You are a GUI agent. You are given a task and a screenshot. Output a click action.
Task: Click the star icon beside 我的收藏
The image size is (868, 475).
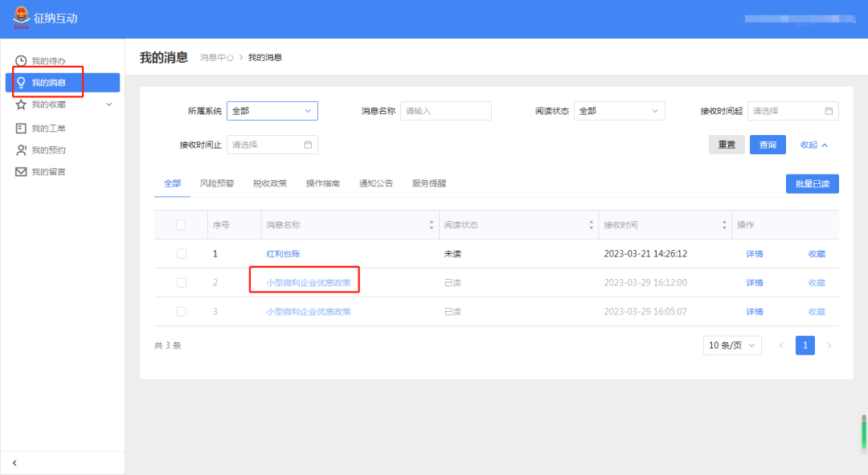coord(21,104)
